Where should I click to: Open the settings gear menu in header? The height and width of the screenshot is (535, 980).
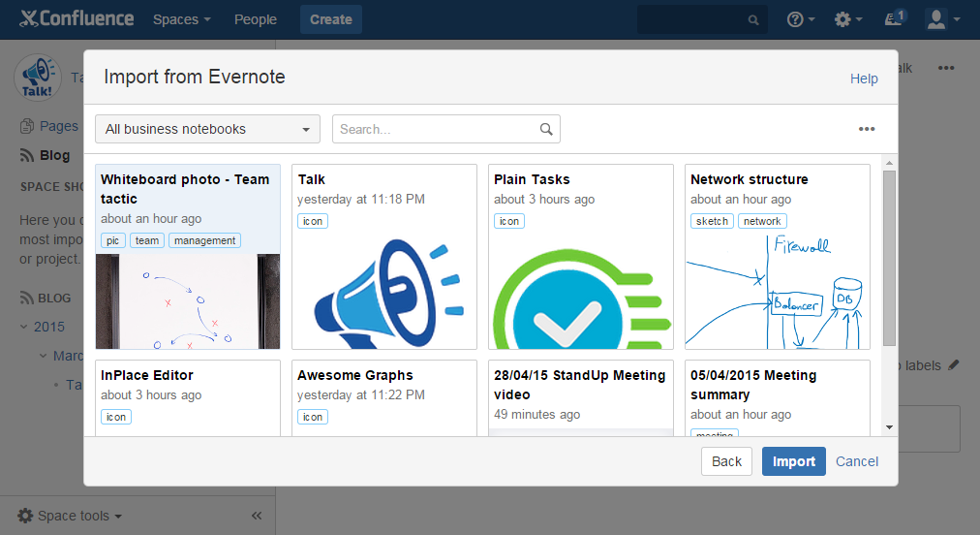pyautogui.click(x=842, y=19)
